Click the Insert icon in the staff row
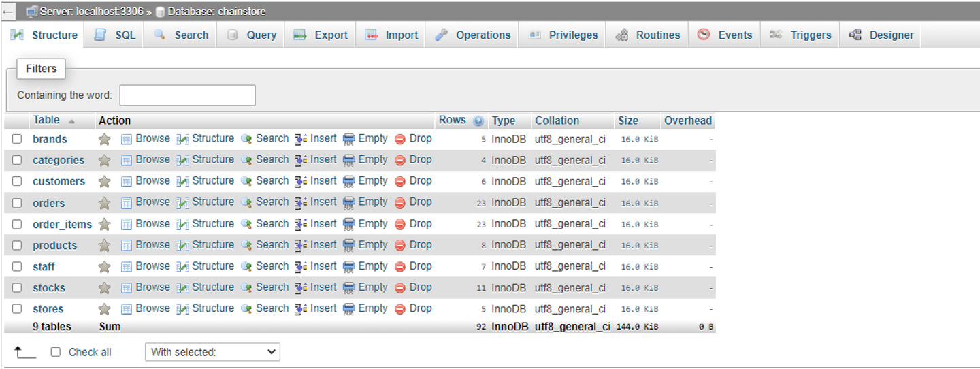 [301, 266]
